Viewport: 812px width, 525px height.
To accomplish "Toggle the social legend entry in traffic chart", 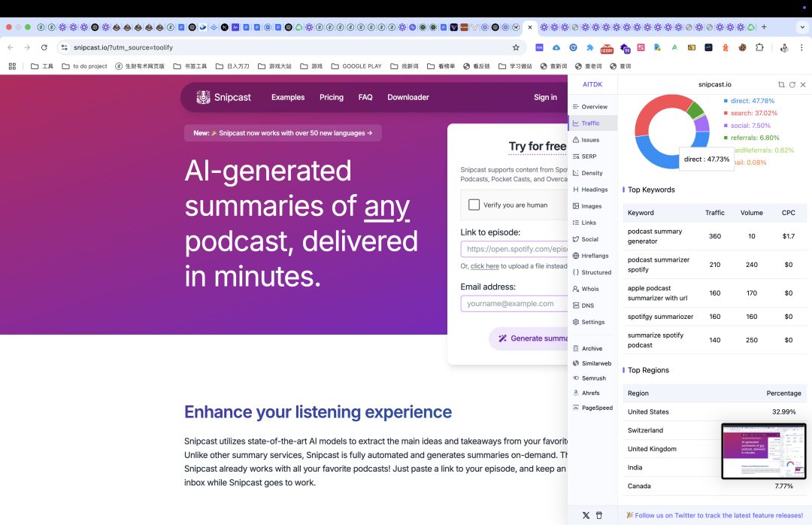I will 747,126.
